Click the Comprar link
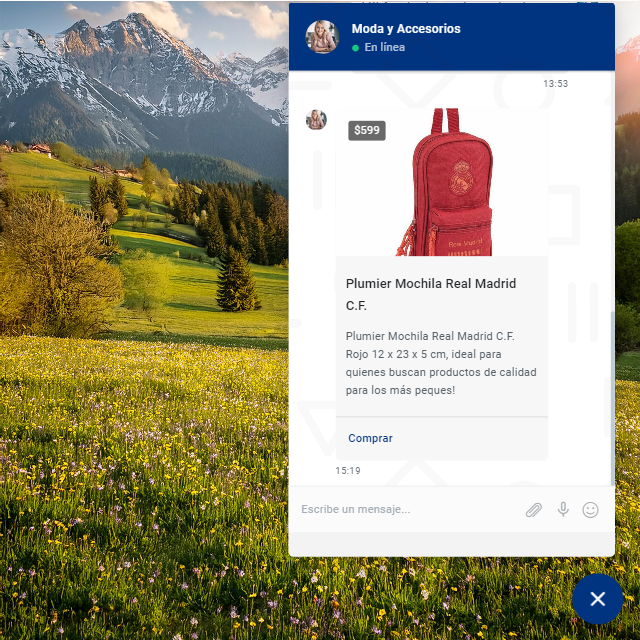The height and width of the screenshot is (640, 640). [x=370, y=438]
